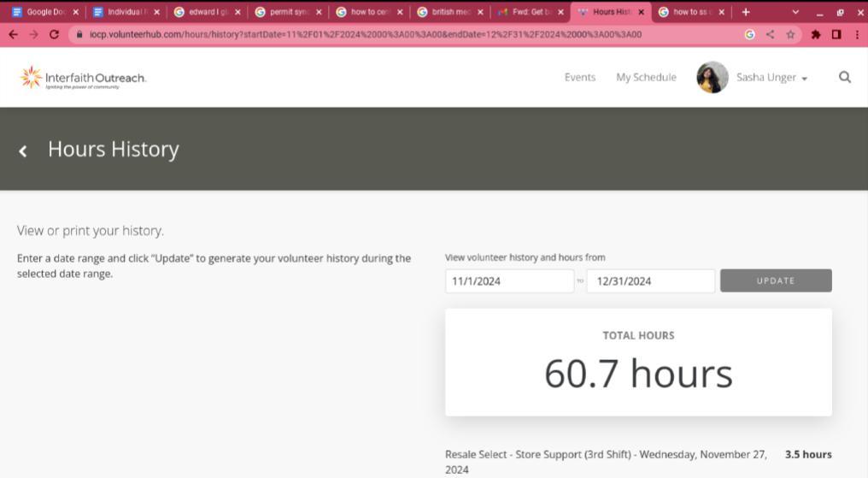Click the browser address bar URL
The image size is (868, 478).
click(x=366, y=34)
